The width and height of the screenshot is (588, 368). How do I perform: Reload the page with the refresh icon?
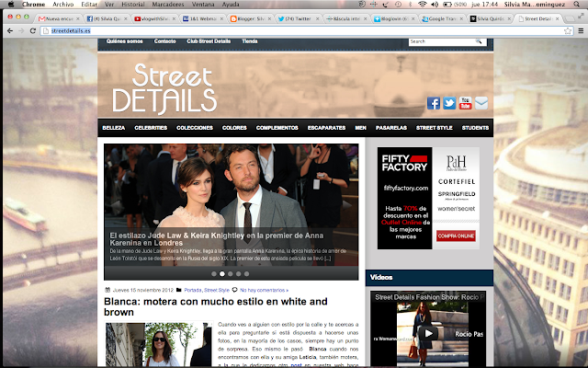(33, 30)
